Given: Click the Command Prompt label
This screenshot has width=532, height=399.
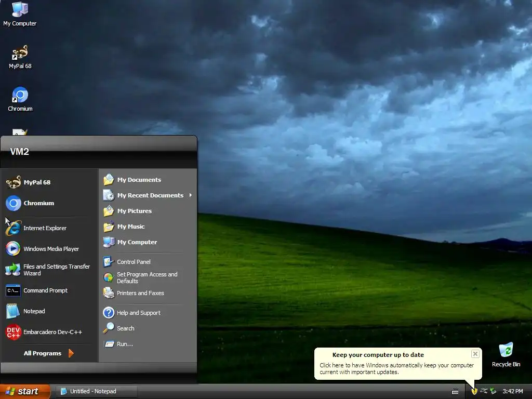Looking at the screenshot, I should coord(46,290).
